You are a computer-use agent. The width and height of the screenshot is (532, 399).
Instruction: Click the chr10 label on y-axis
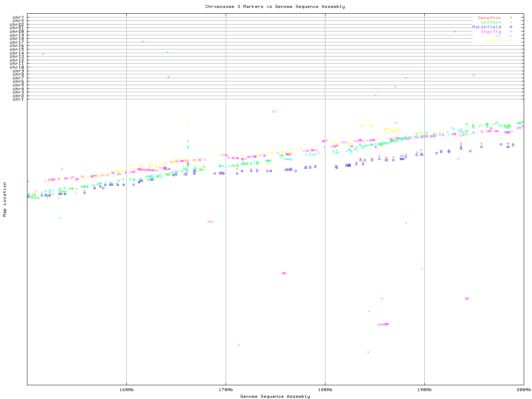click(x=17, y=67)
